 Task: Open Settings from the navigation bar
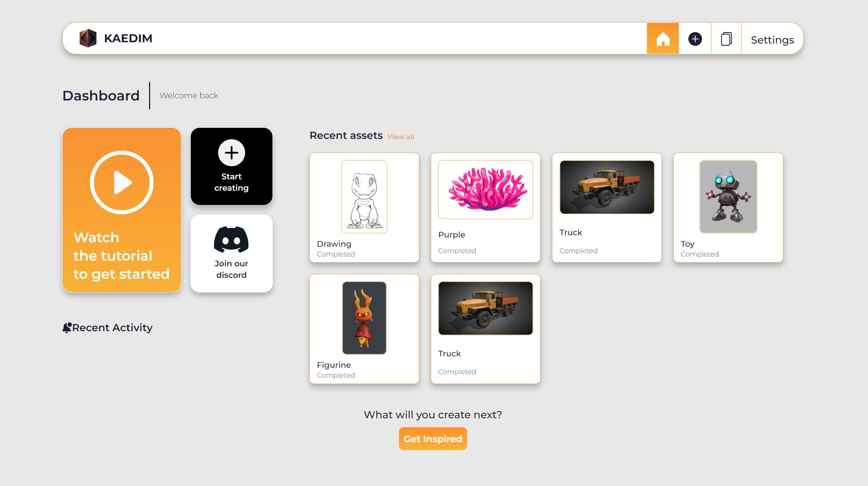[x=772, y=39]
